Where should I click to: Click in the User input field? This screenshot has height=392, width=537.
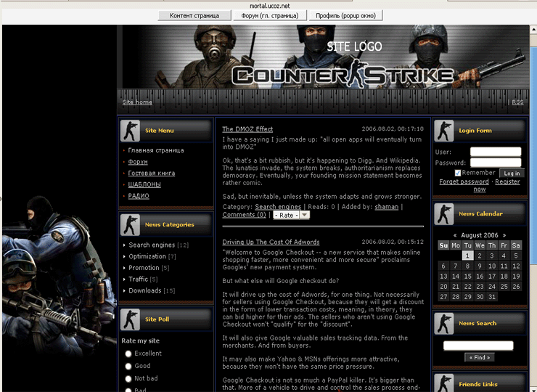[x=496, y=152]
